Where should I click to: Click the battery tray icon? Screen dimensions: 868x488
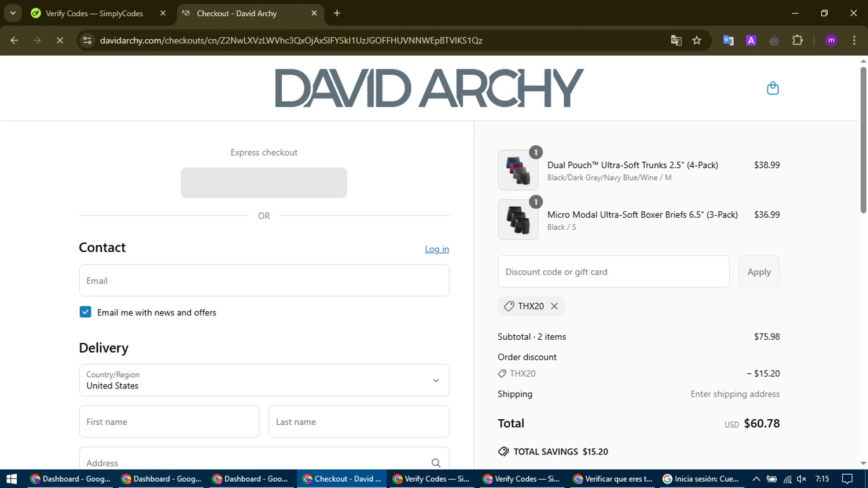(771, 479)
